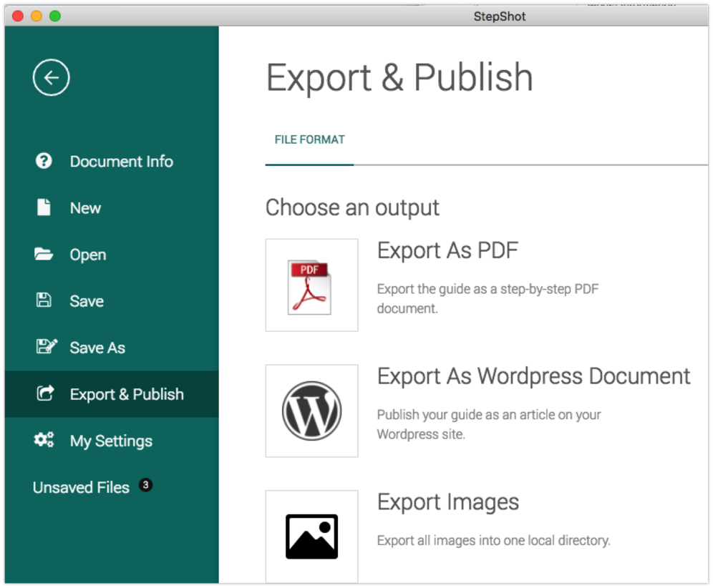Choose New in the sidebar
Viewport: 713px width, 588px height.
click(112, 207)
